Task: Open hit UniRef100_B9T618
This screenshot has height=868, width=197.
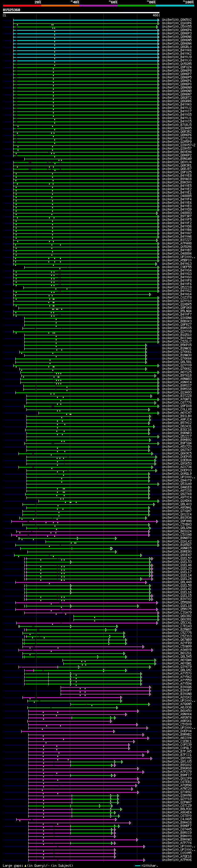Action: (177, 375)
